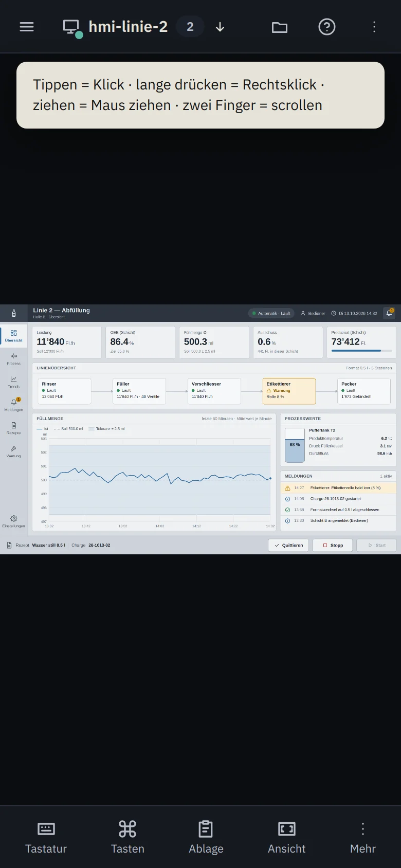The height and width of the screenshot is (868, 401).
Task: Click the date and time display
Action: 354,313
